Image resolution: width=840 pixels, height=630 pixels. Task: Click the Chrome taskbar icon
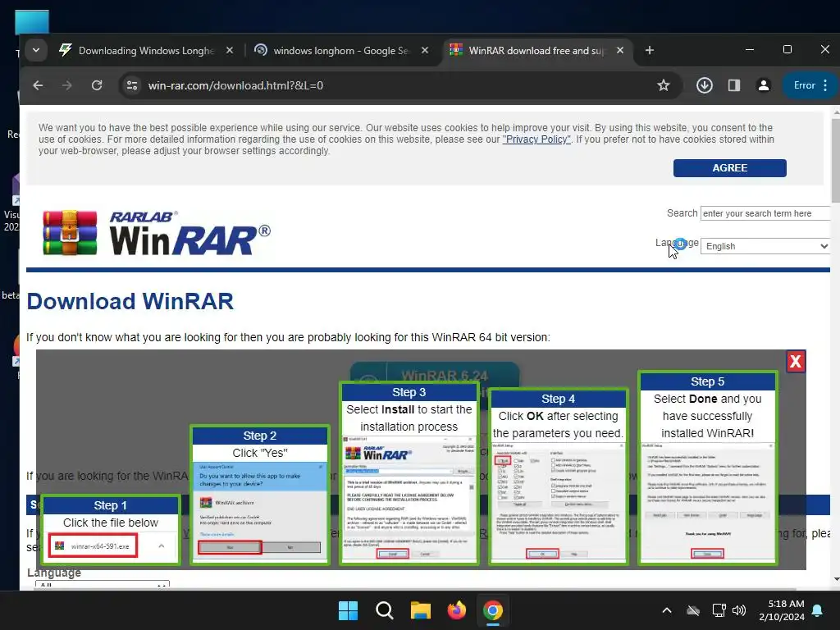click(492, 610)
